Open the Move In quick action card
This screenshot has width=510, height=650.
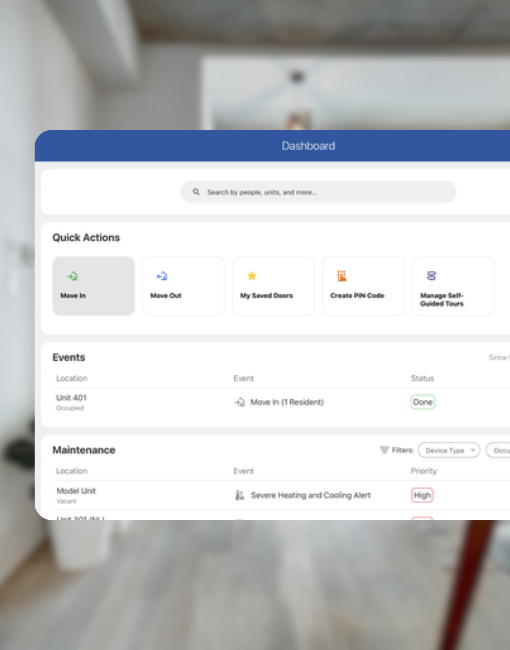[93, 286]
